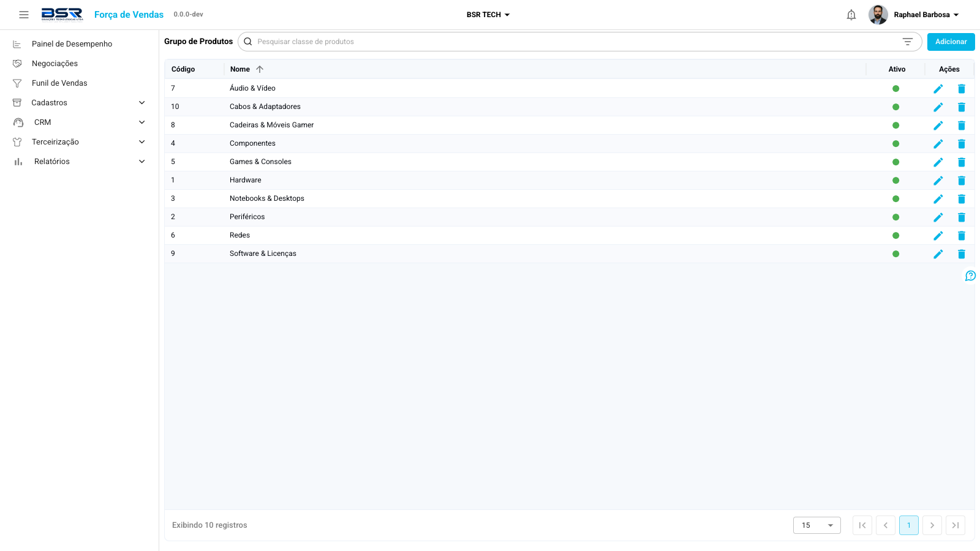Delete the Games & Consoles group
The width and height of the screenshot is (980, 551).
[962, 162]
